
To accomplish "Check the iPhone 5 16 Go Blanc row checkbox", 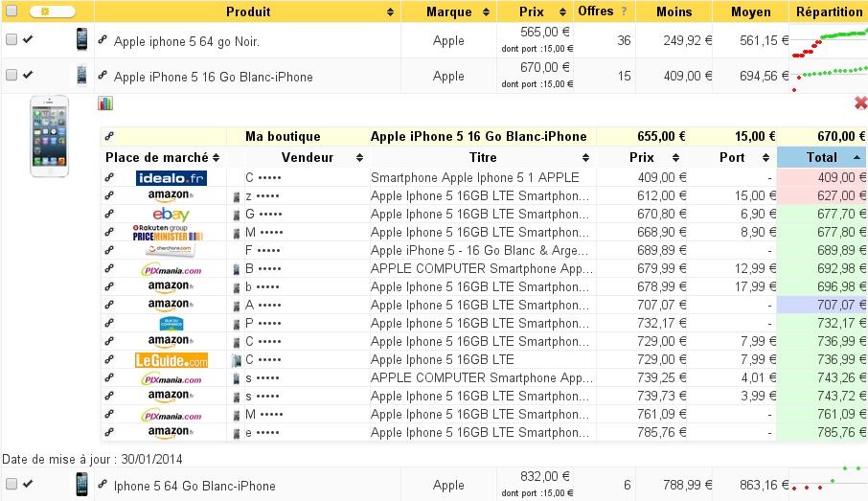I will coord(11,75).
